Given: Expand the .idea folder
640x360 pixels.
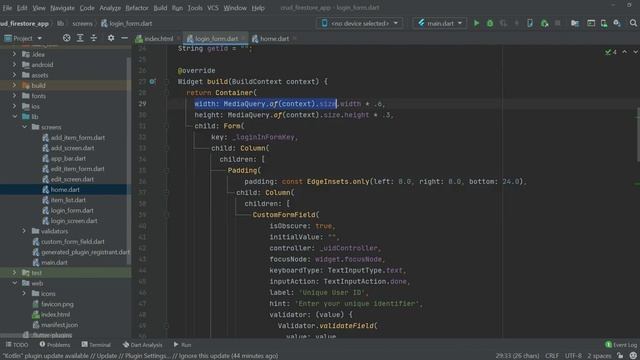Looking at the screenshot, I should click(x=14, y=54).
